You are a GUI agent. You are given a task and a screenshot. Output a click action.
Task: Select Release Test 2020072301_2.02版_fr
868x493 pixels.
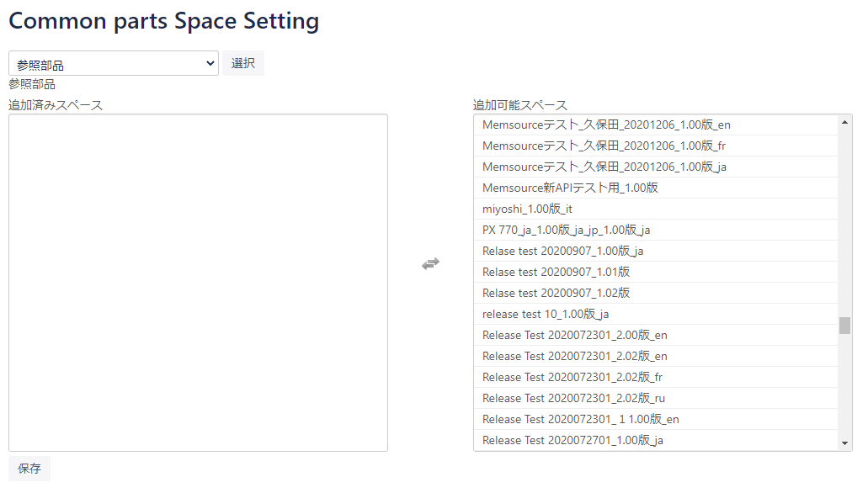[x=656, y=378]
